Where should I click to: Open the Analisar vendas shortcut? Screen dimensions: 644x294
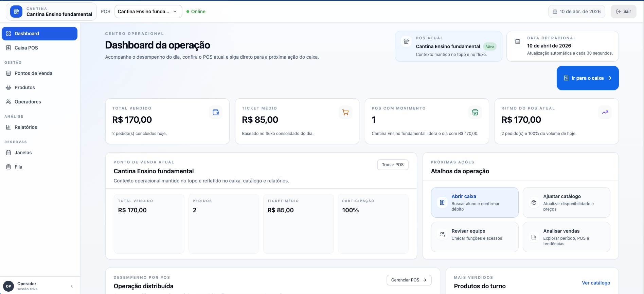pyautogui.click(x=566, y=237)
